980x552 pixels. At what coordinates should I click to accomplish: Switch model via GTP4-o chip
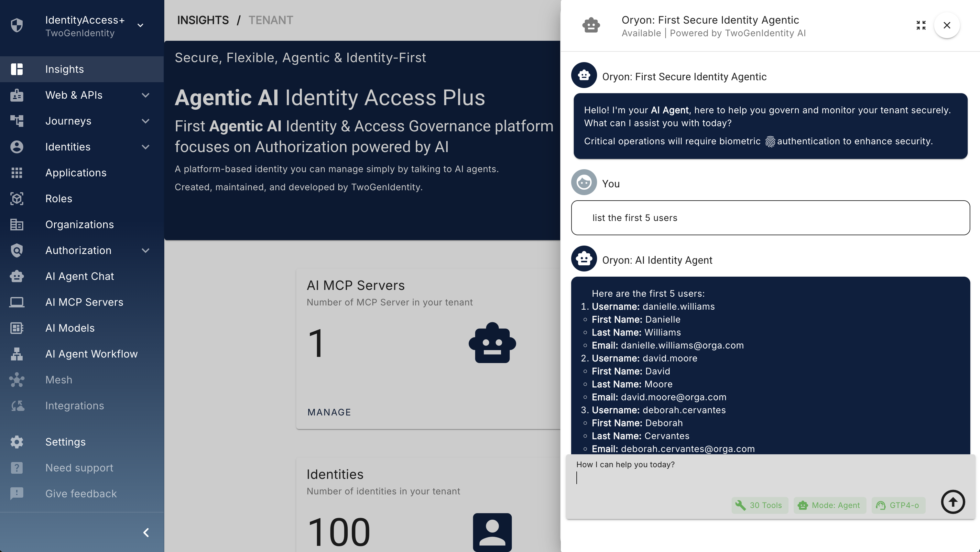coord(898,505)
